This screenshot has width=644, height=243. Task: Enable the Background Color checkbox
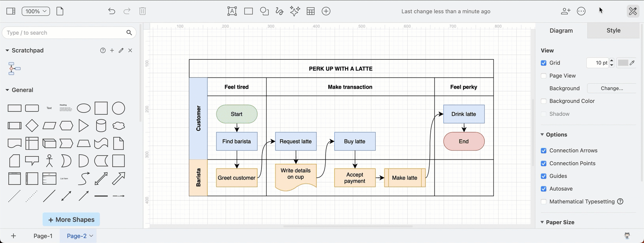(x=544, y=101)
